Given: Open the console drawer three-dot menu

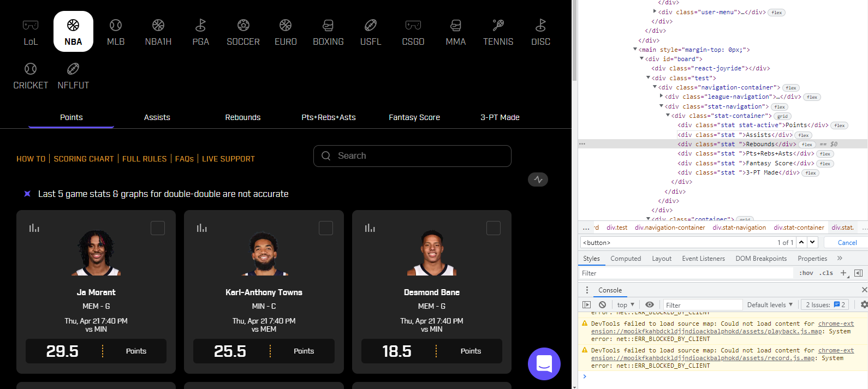Looking at the screenshot, I should click(587, 290).
